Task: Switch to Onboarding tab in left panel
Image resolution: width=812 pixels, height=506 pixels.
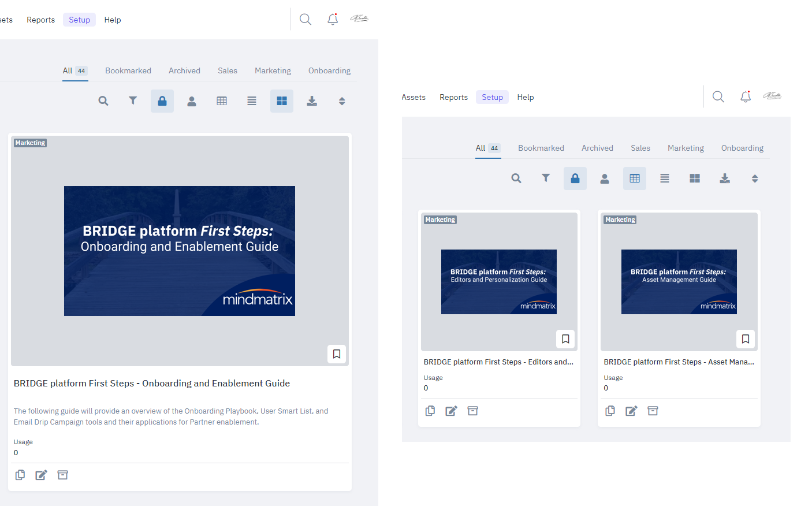Action: click(x=330, y=70)
